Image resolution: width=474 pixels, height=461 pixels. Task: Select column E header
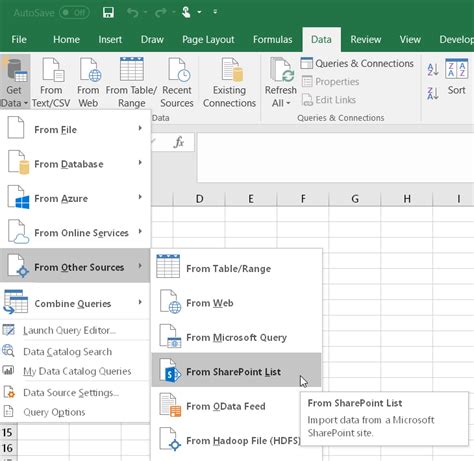(x=251, y=199)
